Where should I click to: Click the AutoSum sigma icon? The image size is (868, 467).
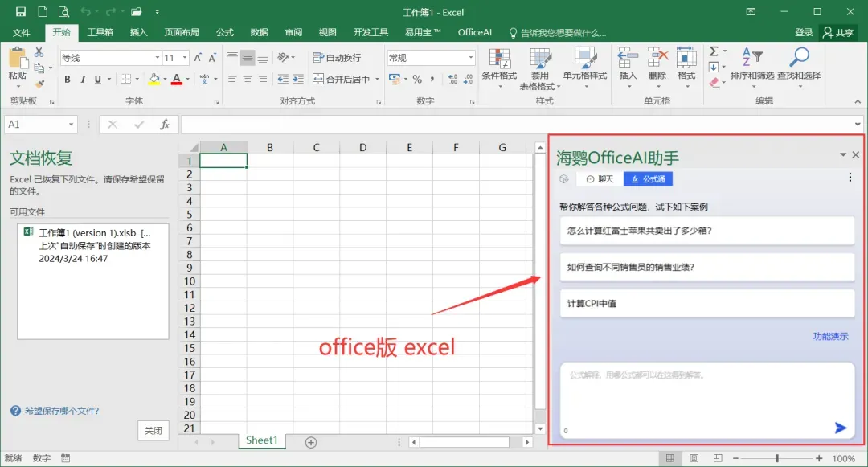pos(714,51)
